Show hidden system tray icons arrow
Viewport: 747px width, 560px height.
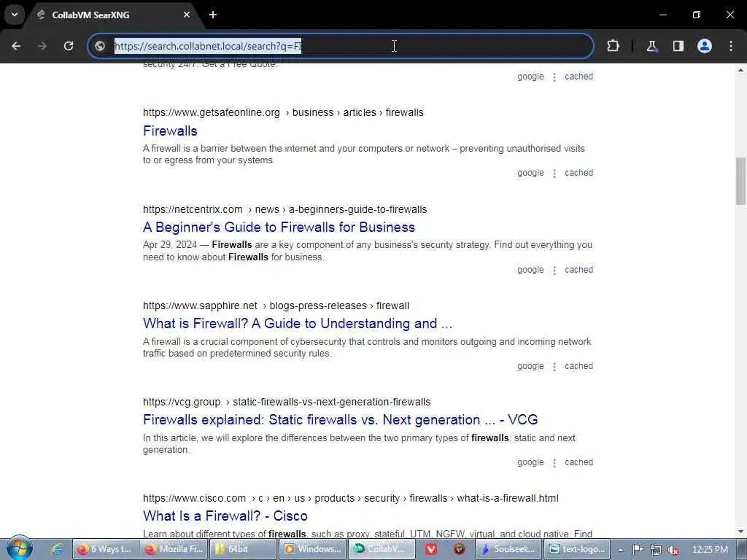[x=621, y=550]
